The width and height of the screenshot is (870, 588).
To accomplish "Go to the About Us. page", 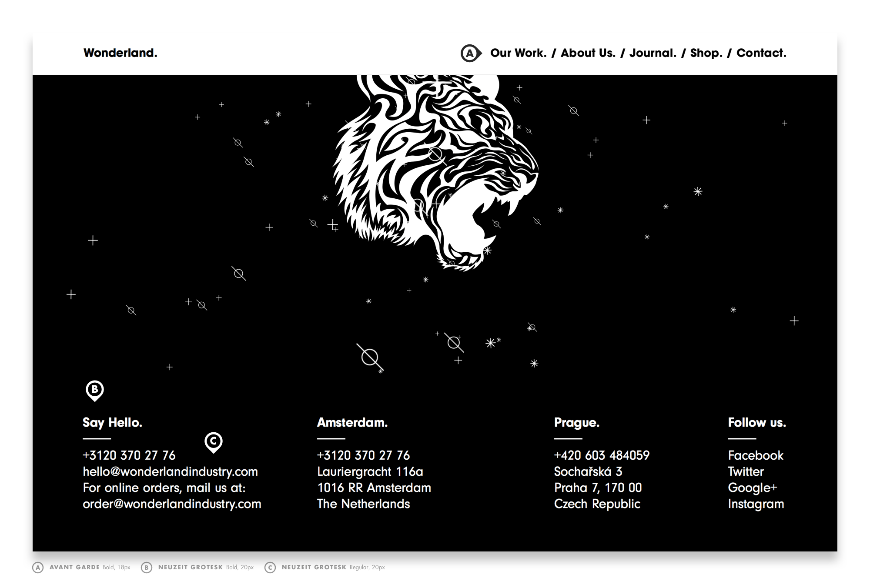I will click(588, 53).
